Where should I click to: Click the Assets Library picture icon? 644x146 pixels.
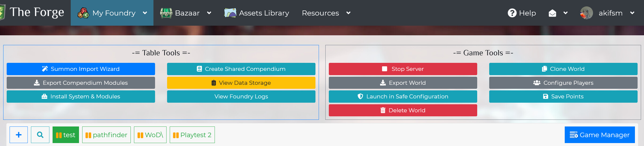tap(230, 13)
